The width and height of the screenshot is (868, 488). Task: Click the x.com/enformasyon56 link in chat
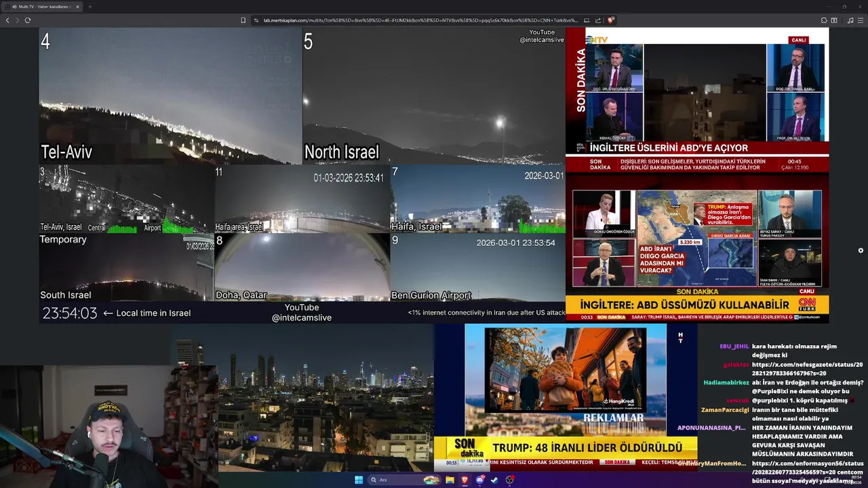pos(807,468)
